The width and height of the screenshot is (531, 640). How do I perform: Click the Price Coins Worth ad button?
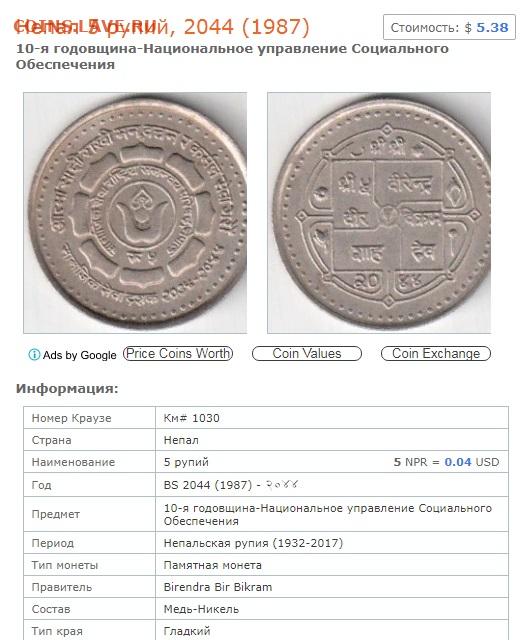[x=178, y=353]
